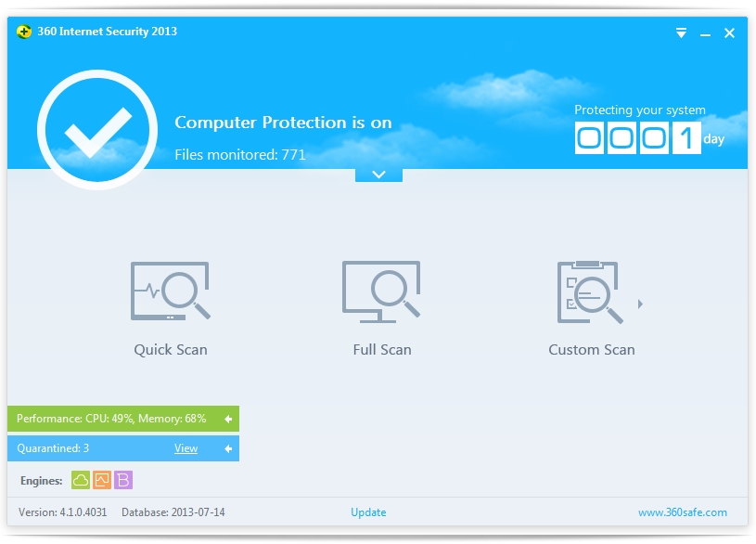
Task: Click Protecting your system text
Action: [x=640, y=110]
